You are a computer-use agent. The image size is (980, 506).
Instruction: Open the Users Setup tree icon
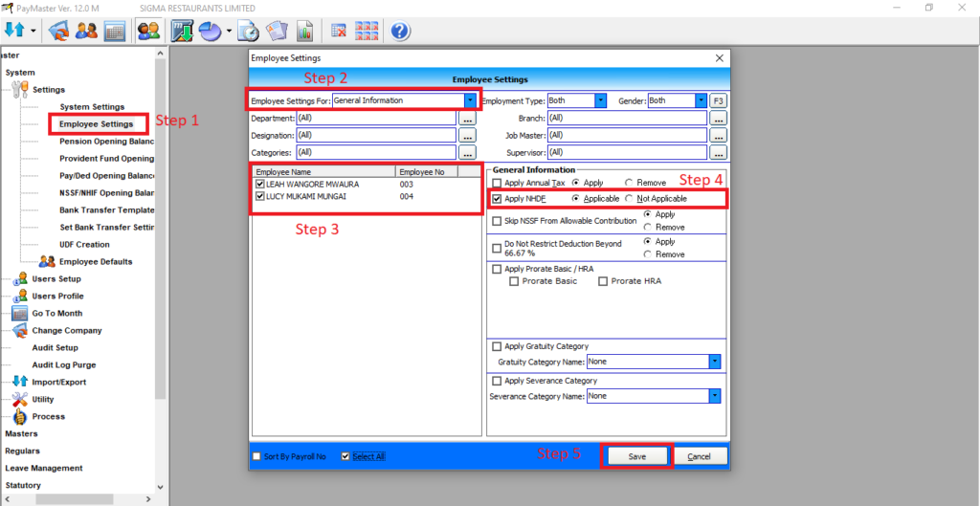click(x=20, y=279)
